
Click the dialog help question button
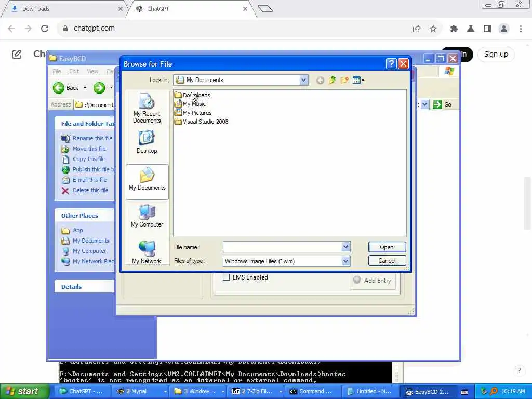click(391, 63)
